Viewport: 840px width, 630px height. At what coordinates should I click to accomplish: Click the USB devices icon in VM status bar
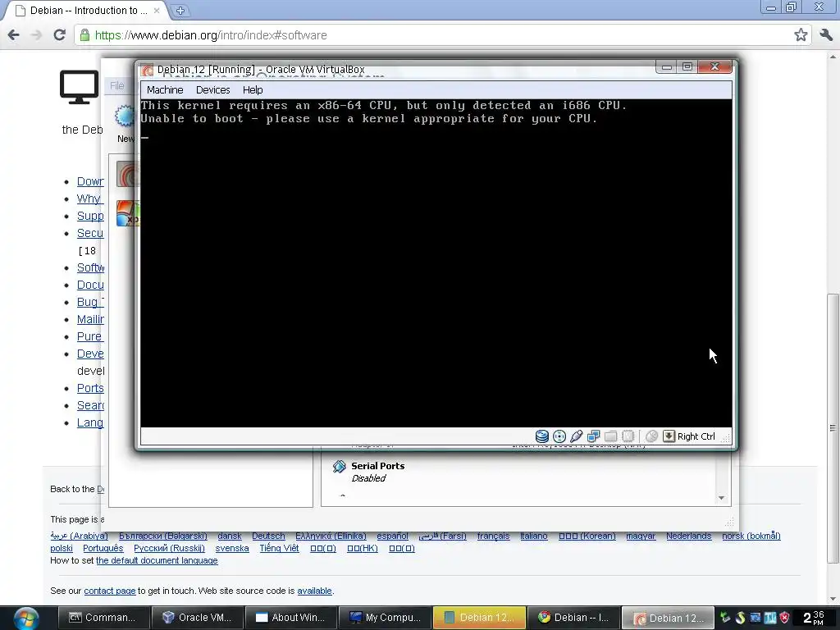coord(577,436)
